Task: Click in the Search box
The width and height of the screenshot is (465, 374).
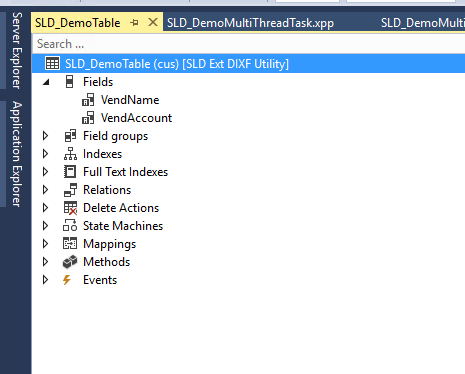Action: [x=248, y=44]
